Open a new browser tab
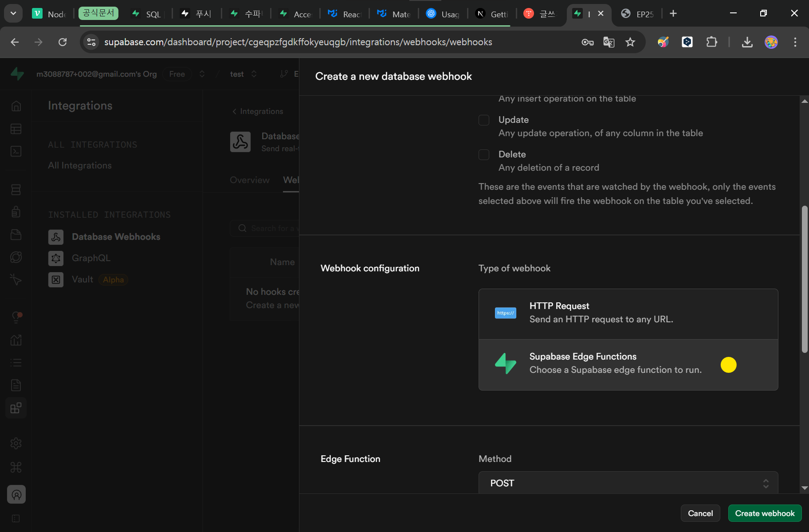The image size is (809, 532). point(673,14)
